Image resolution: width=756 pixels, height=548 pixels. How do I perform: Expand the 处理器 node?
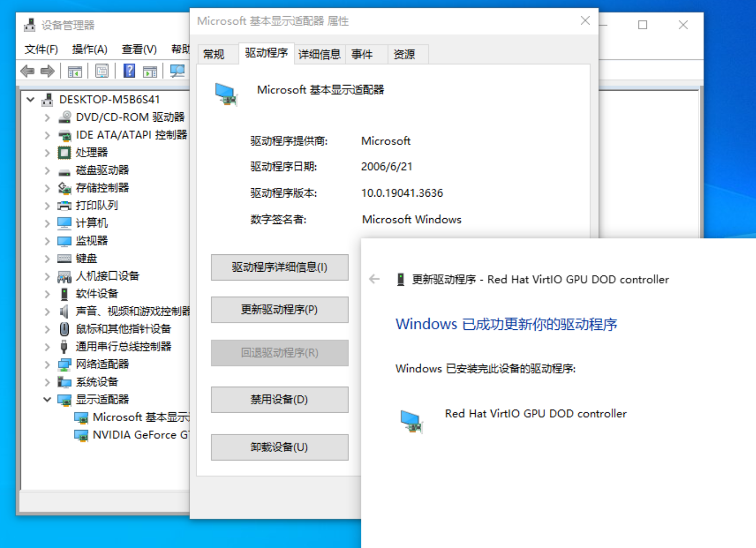(x=47, y=153)
